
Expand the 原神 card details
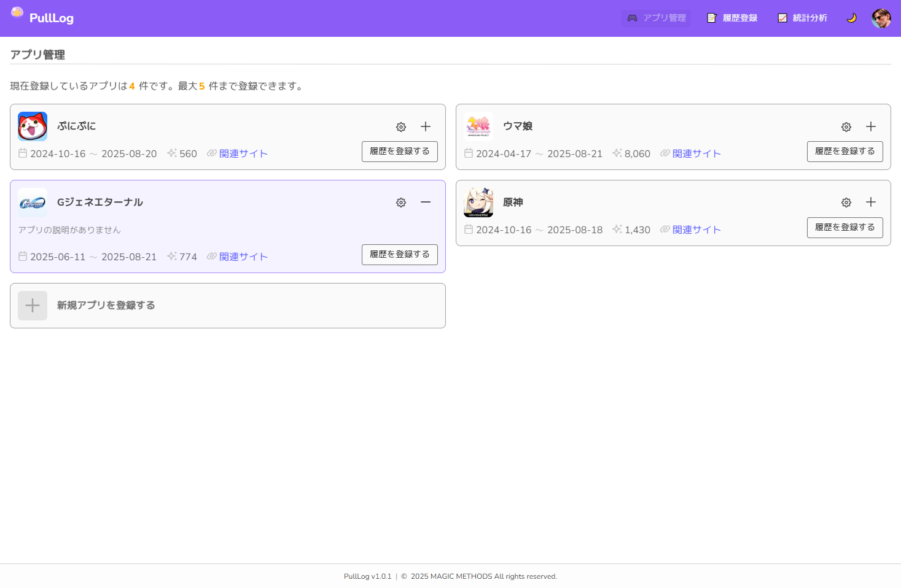[x=871, y=202]
